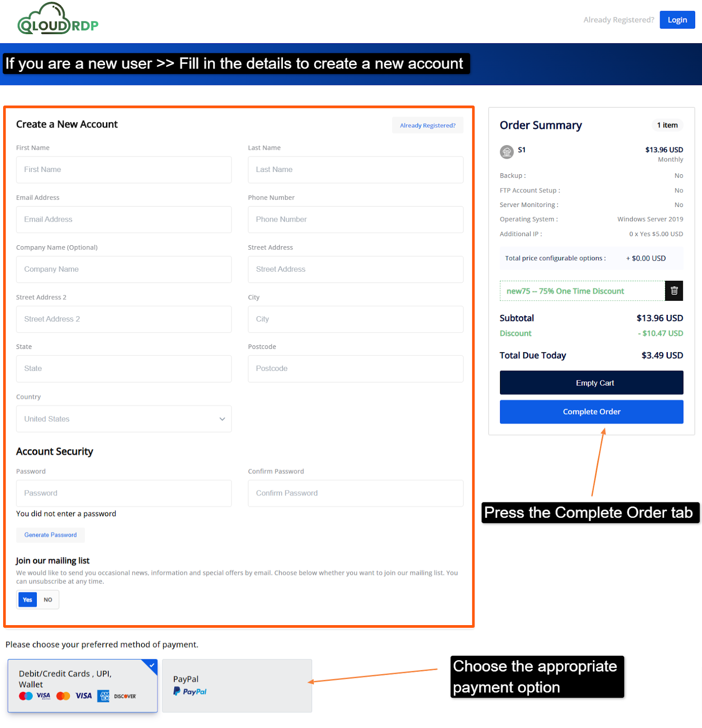The height and width of the screenshot is (728, 702).
Task: Select NO for mailing list
Action: click(48, 600)
